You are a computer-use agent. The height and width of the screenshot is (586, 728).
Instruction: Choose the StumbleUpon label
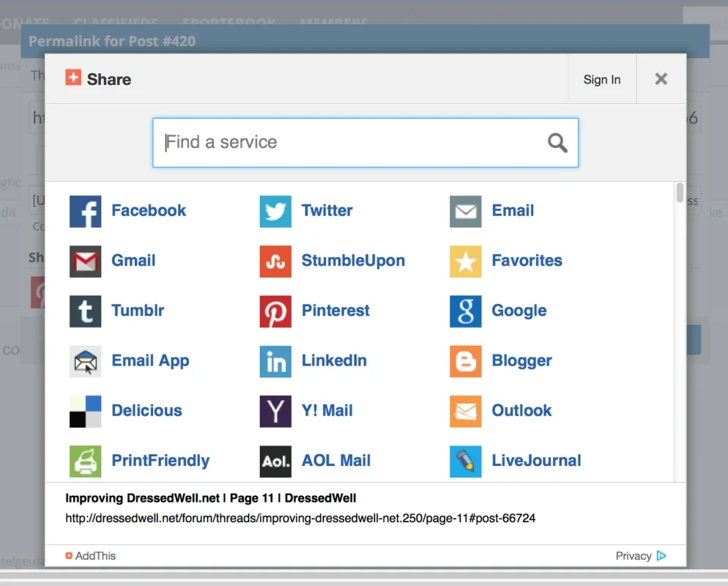coord(353,261)
